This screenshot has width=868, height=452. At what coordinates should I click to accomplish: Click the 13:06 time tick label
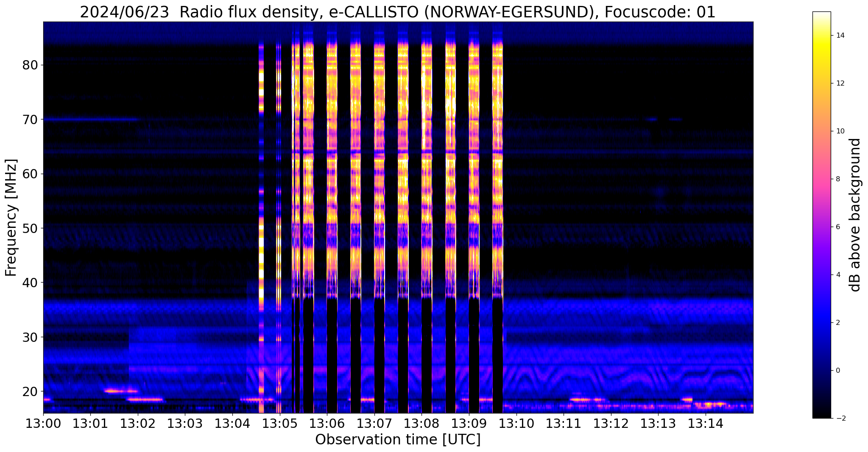pos(327,423)
